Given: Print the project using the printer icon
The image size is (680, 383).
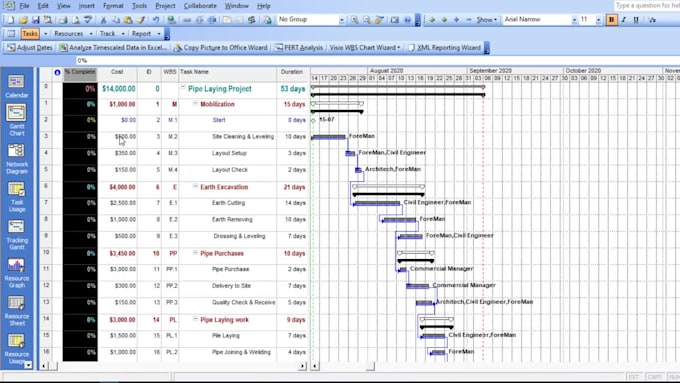Looking at the screenshot, I should tap(63, 20).
